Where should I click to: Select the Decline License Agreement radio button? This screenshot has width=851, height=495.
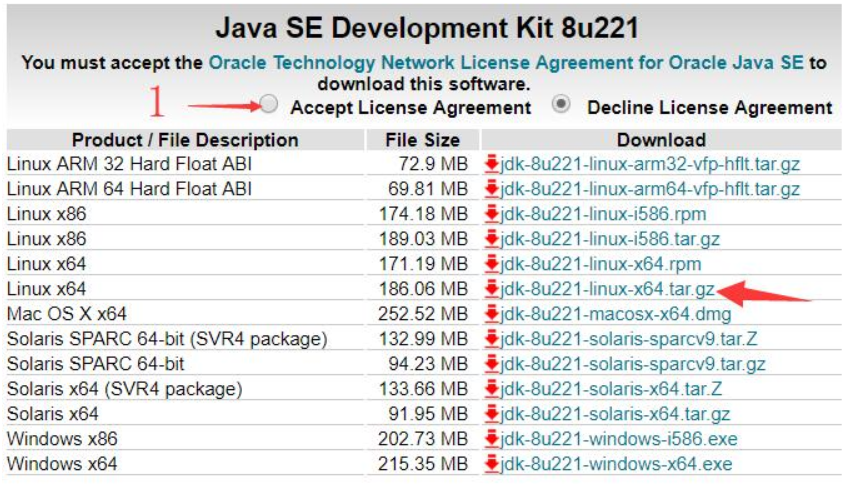(561, 104)
